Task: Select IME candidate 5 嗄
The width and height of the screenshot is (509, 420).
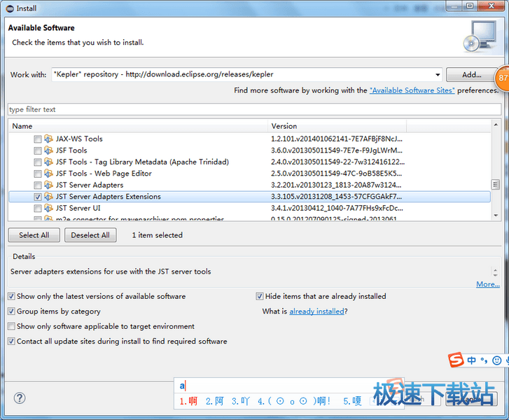Action: [x=353, y=401]
